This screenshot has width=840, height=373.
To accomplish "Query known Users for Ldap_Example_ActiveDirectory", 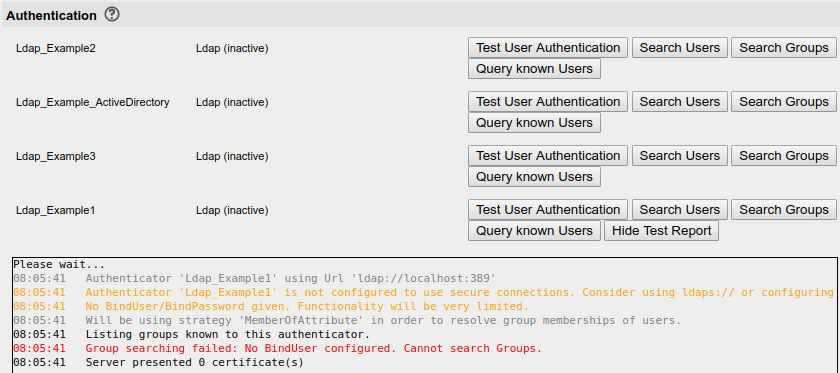I will 534,123.
